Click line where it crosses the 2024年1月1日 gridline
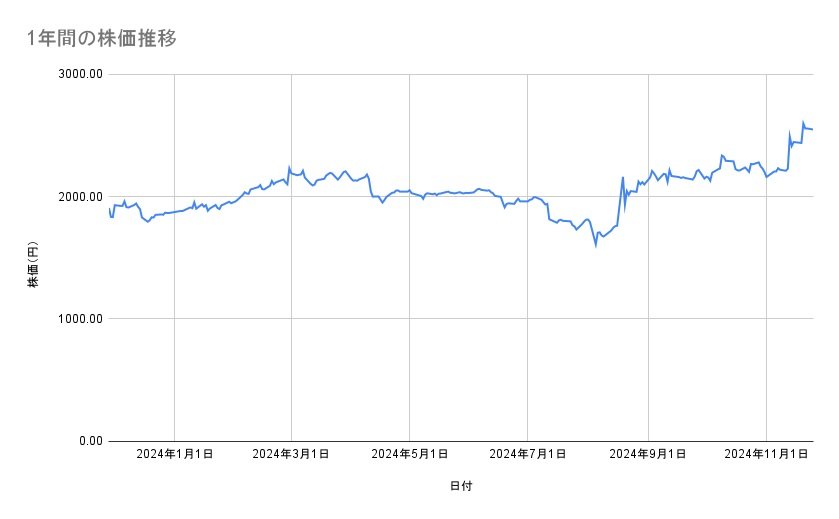The width and height of the screenshot is (839, 519). 175,212
